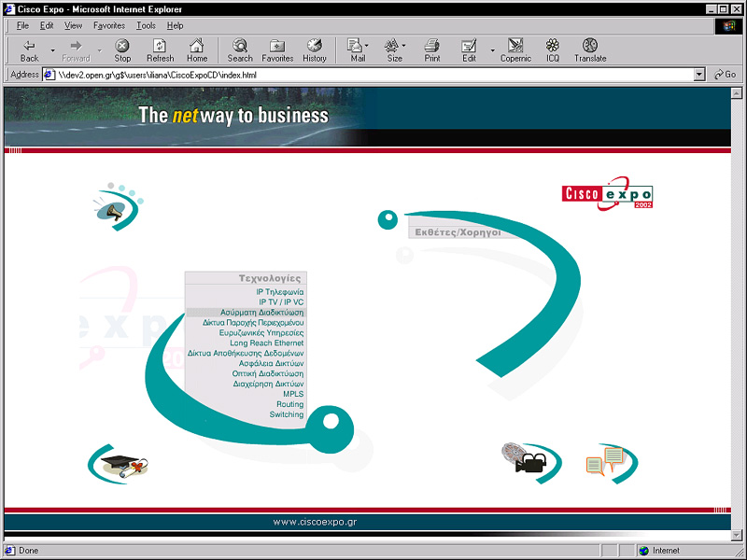Select Διαχείρηση Δικτύων link
Viewport: 747px width, 560px height.
click(268, 384)
